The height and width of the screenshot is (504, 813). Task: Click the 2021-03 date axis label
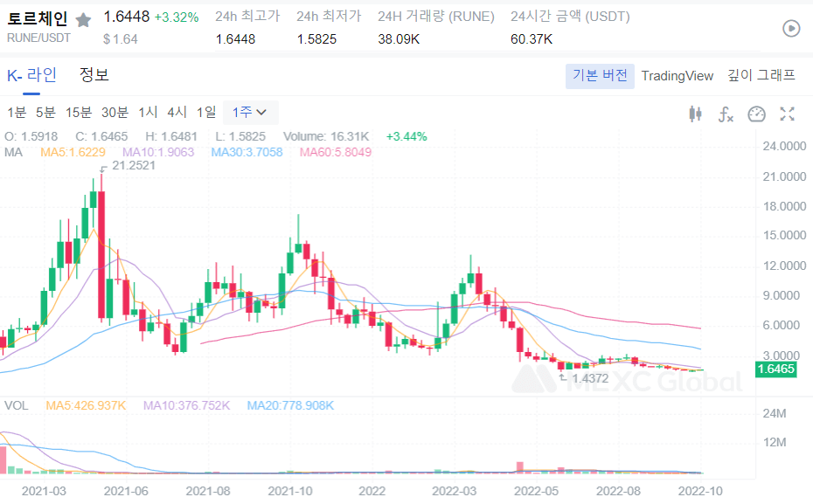(44, 491)
